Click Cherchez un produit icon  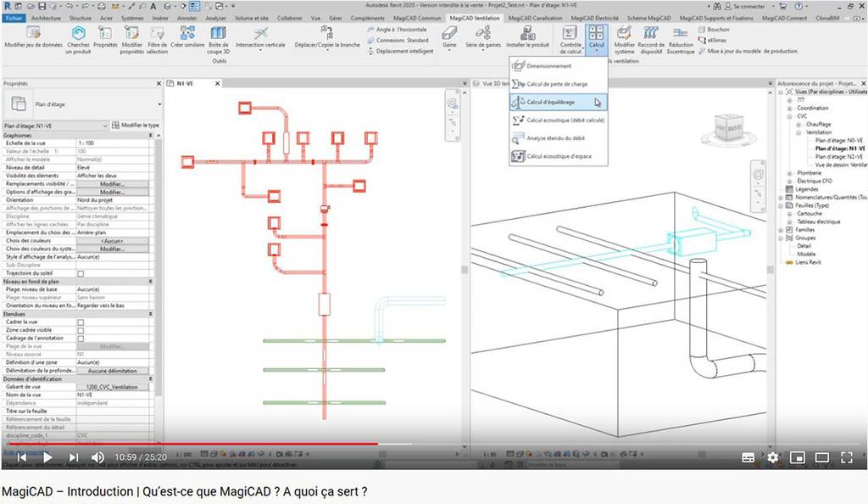click(x=78, y=39)
